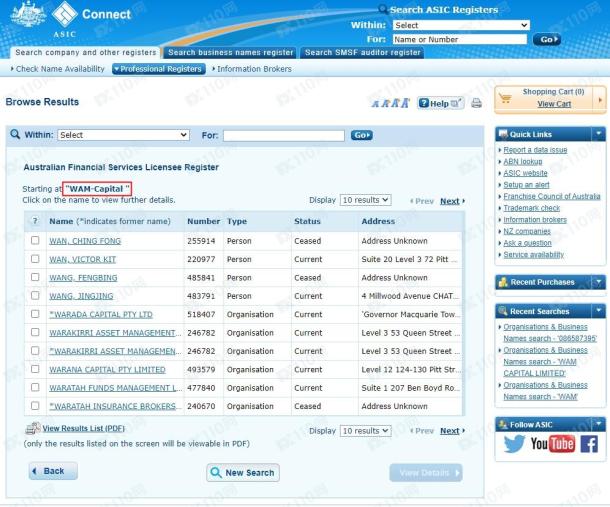610x507 pixels.
Task: Select Information Brokers menu
Action: pyautogui.click(x=252, y=69)
